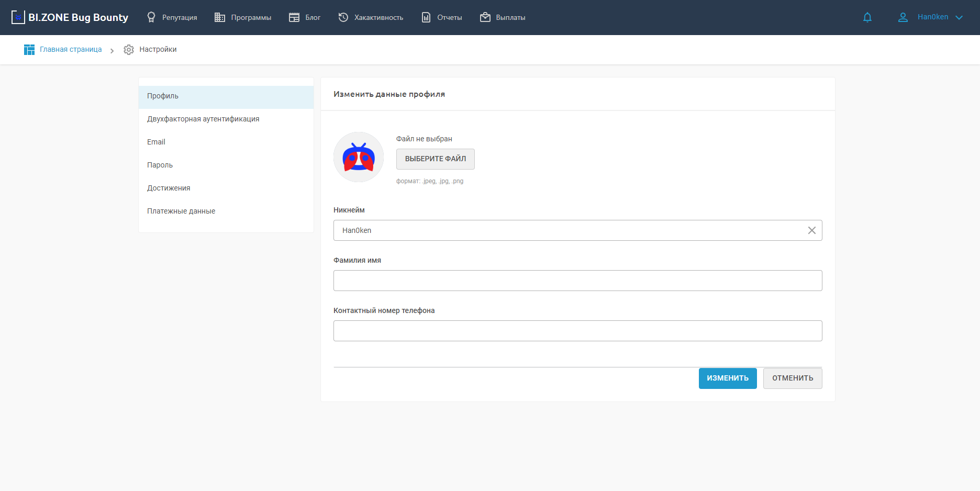Open the Платежные данные settings tab
Viewport: 980px width, 491px height.
[181, 211]
